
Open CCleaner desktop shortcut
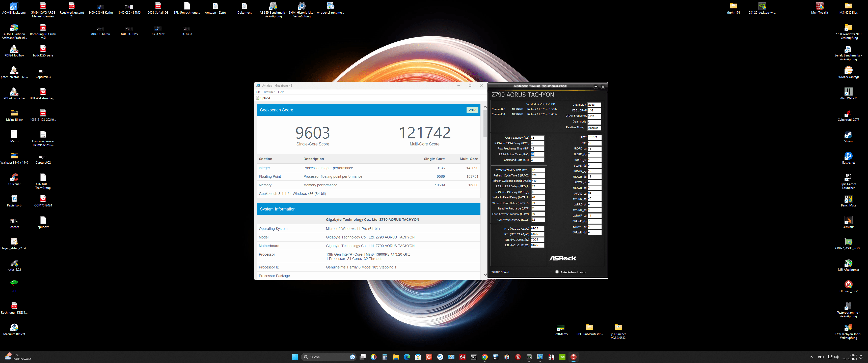pyautogui.click(x=14, y=177)
